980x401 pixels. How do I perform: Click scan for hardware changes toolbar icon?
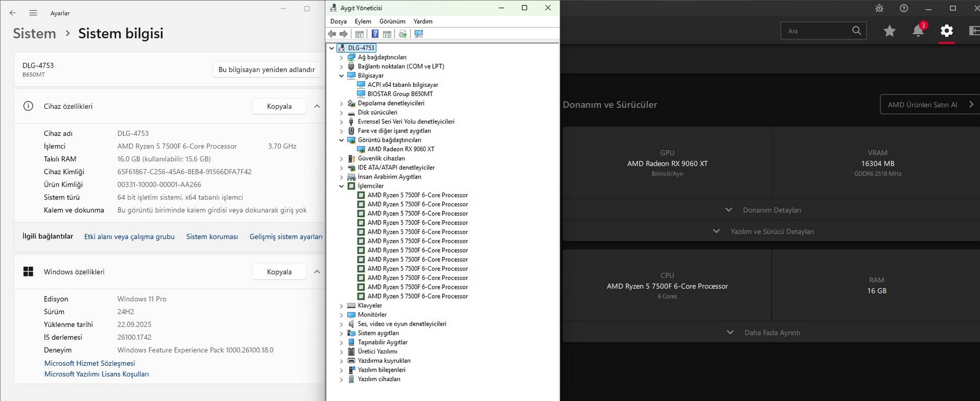[x=418, y=34]
